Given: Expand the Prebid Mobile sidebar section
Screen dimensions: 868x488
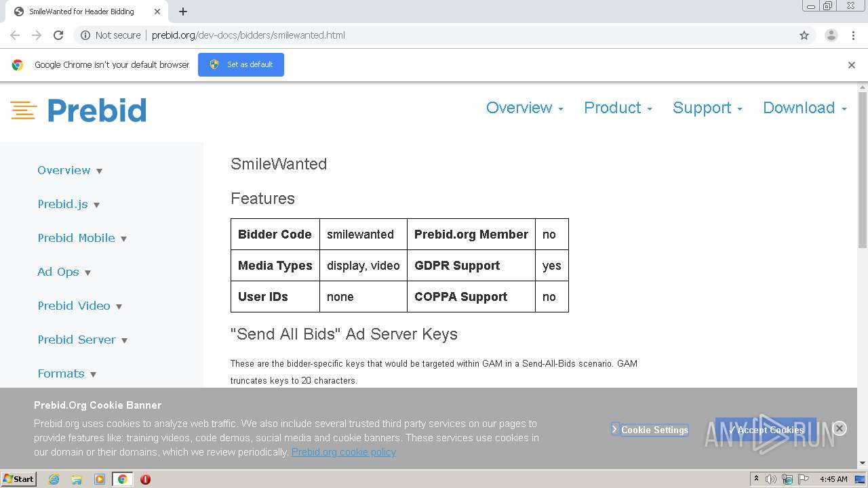Looking at the screenshot, I should pyautogui.click(x=82, y=238).
